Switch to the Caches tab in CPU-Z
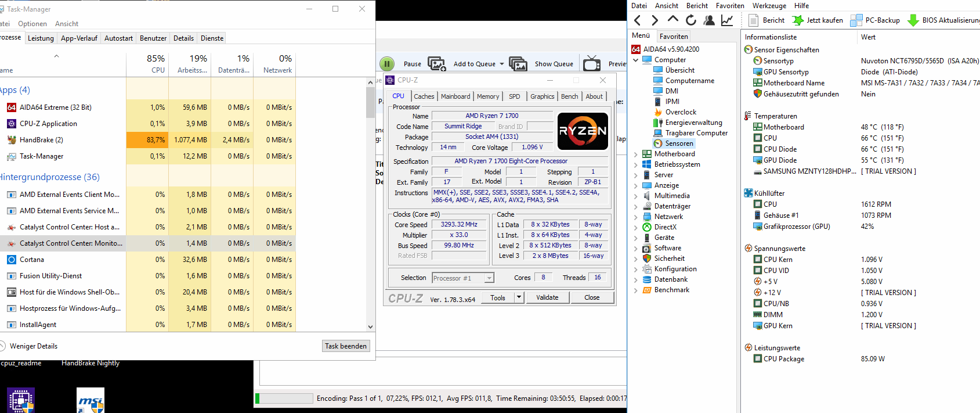Screen dimensions: 980x413 (x=424, y=96)
